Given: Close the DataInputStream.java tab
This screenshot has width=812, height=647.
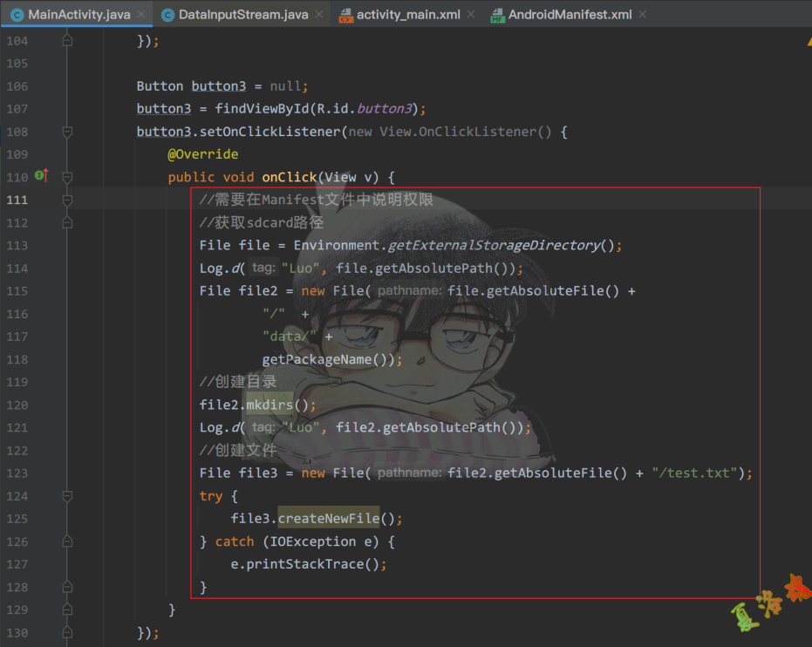Looking at the screenshot, I should point(318,15).
